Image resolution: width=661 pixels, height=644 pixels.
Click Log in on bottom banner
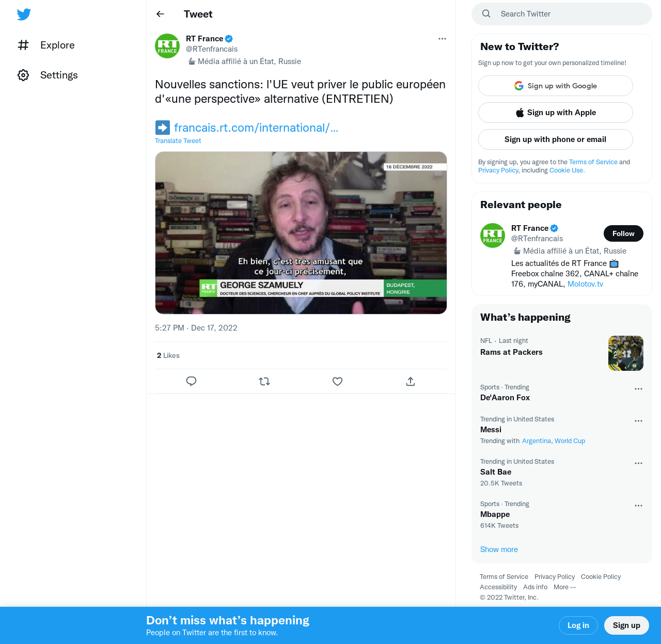tap(578, 625)
